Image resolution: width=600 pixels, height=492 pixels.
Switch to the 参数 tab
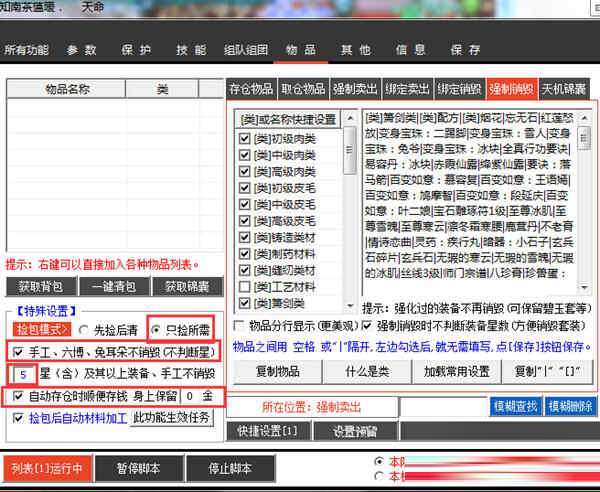[x=81, y=50]
